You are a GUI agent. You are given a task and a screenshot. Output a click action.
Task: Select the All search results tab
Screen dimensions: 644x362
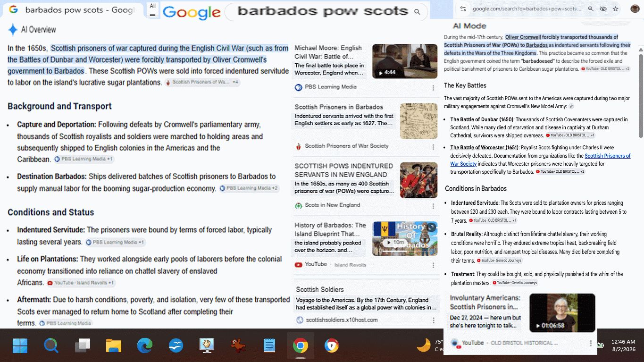(152, 9)
